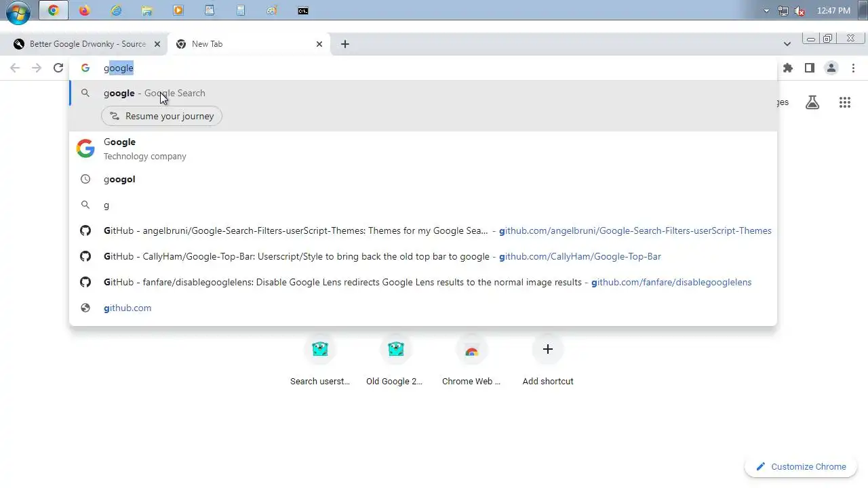
Task: Open the Search Labs flask icon
Action: [x=812, y=102]
